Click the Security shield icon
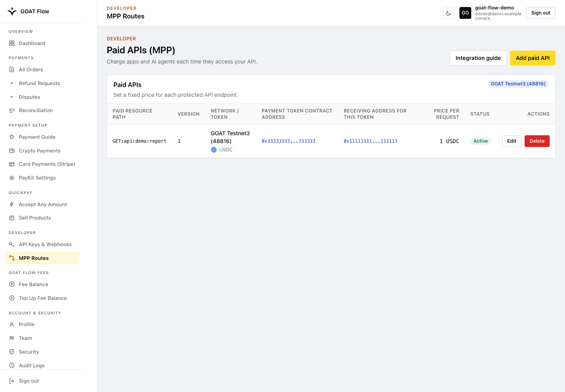Screen dimensions: 565x392 click(12, 352)
